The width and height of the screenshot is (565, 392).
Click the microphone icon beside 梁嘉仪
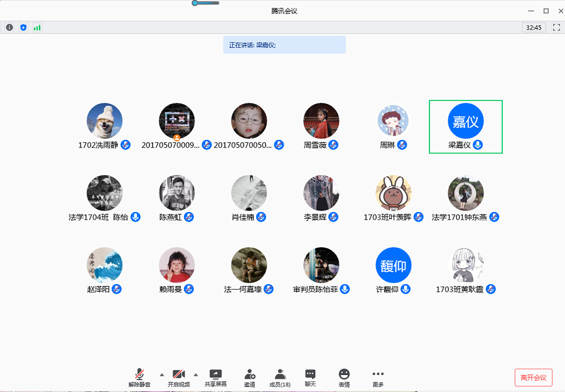[x=478, y=145]
